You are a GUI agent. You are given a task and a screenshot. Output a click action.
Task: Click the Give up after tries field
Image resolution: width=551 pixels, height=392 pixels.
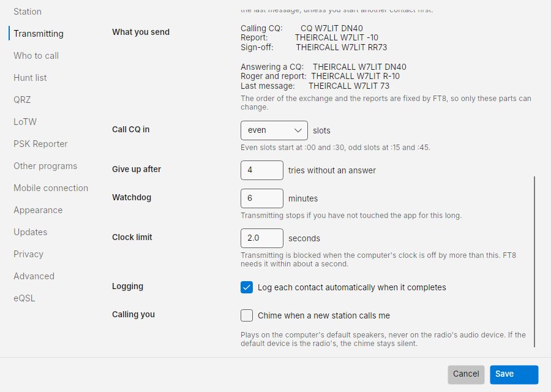tap(262, 170)
